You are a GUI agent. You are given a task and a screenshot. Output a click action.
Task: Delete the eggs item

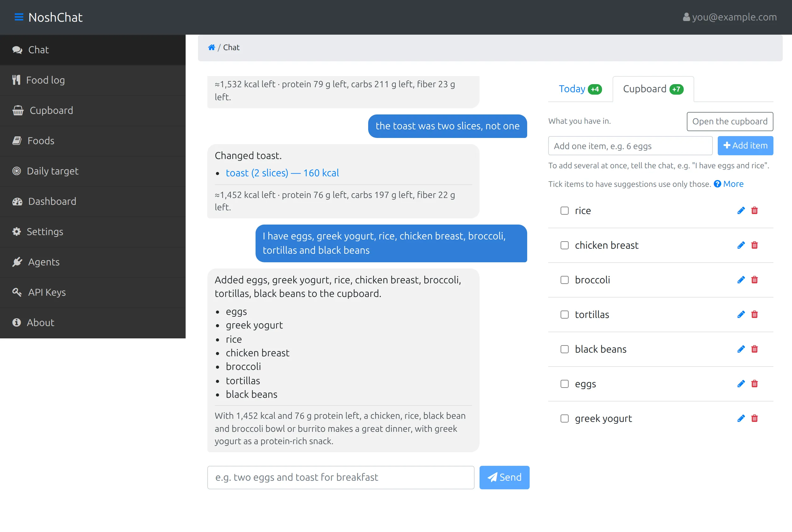[755, 384]
